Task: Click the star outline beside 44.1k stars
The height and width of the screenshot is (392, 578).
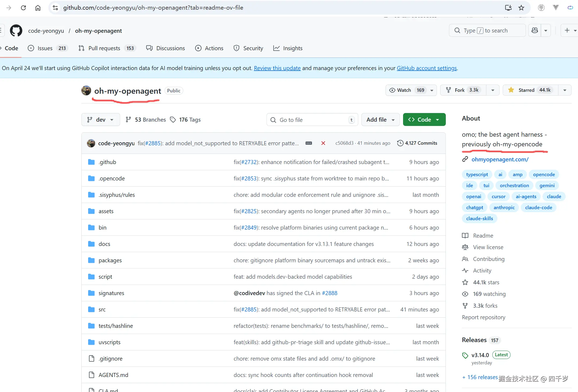Action: 465,282
